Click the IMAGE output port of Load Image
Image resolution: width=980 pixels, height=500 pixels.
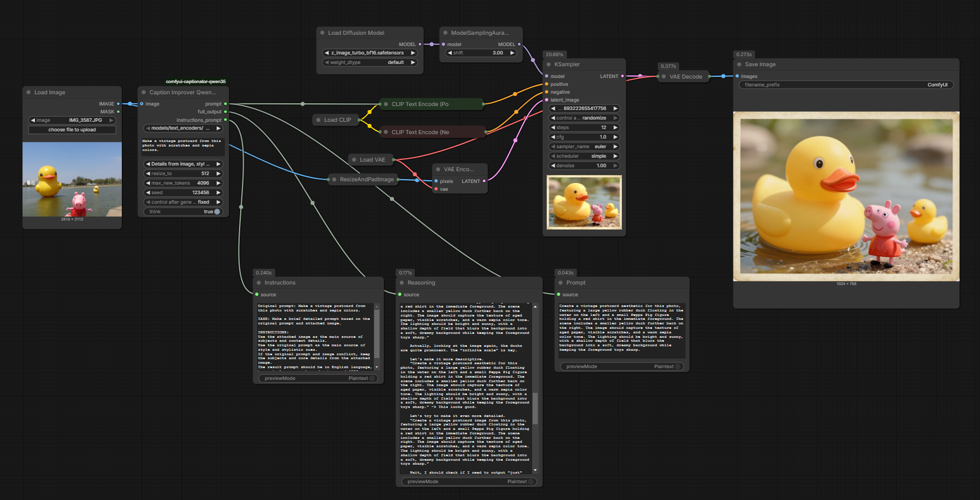[x=118, y=104]
